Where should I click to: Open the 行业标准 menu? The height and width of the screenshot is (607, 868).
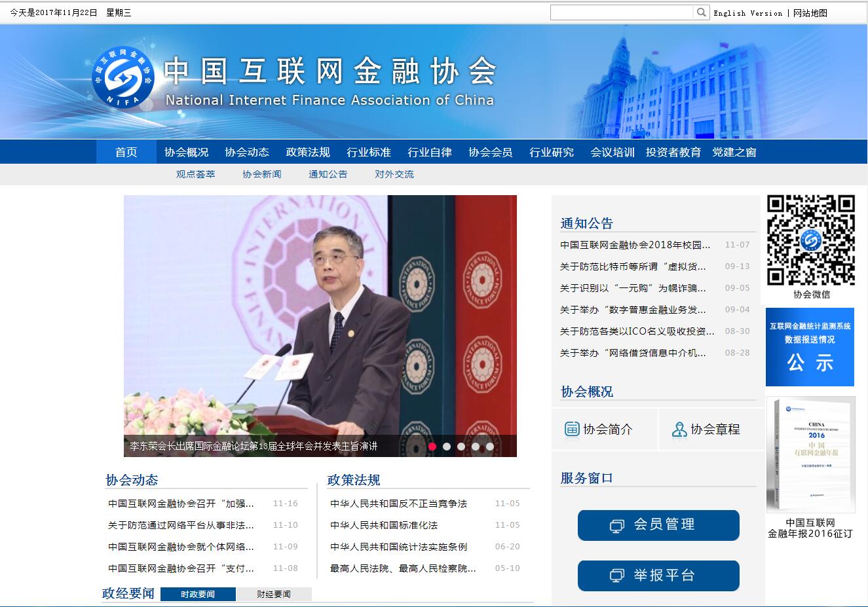pyautogui.click(x=369, y=152)
